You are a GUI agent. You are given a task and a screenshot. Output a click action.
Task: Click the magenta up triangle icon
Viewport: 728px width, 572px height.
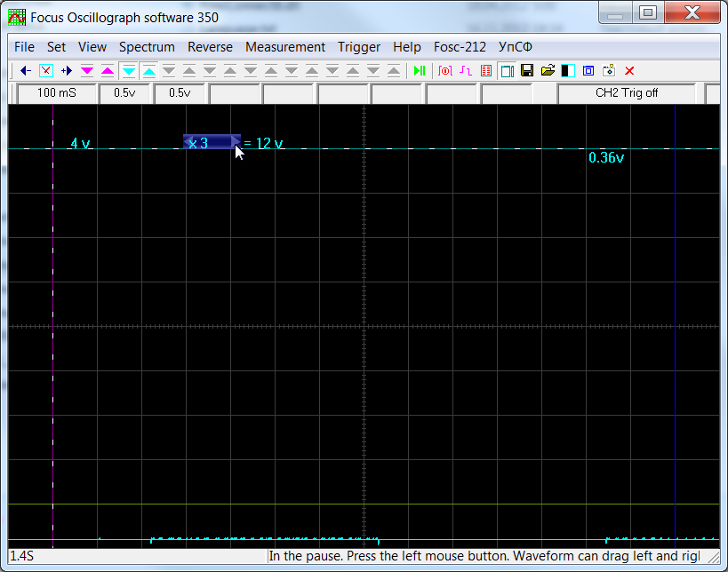pos(108,71)
